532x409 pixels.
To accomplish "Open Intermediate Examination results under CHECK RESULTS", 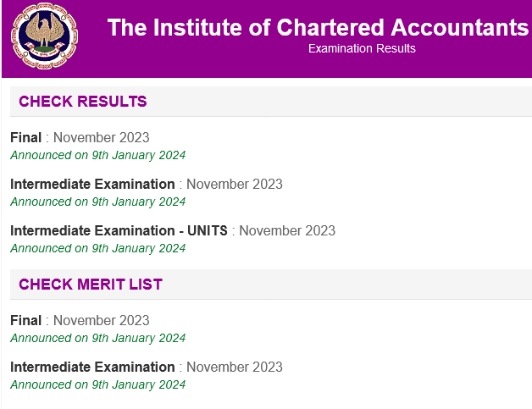I will pos(92,184).
